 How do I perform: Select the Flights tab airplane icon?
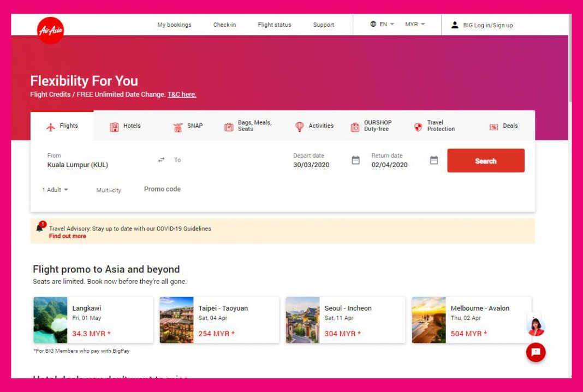(x=51, y=126)
